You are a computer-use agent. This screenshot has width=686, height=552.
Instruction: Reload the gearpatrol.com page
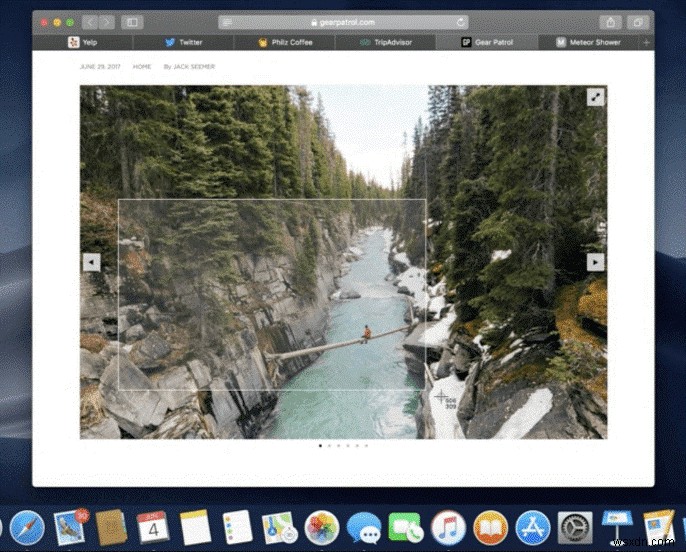point(460,22)
